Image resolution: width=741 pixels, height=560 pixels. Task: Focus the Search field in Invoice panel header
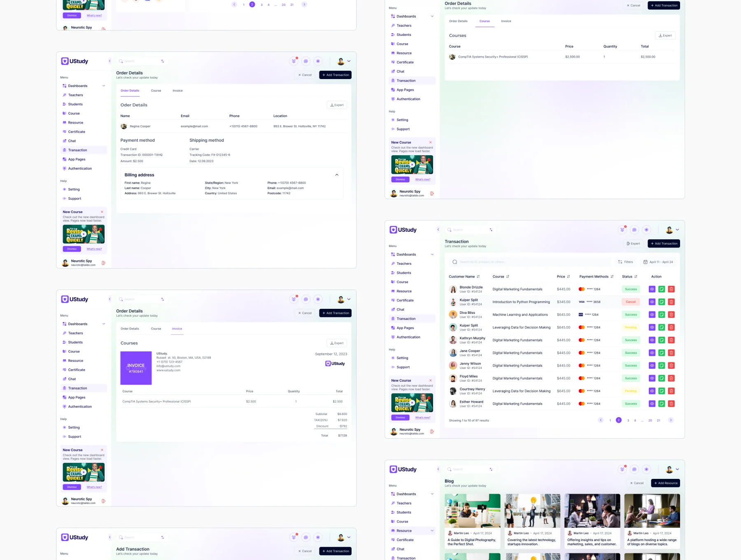click(142, 299)
